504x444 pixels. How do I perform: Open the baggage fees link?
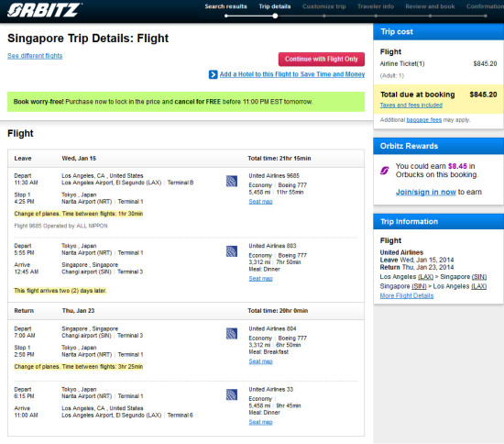(424, 120)
